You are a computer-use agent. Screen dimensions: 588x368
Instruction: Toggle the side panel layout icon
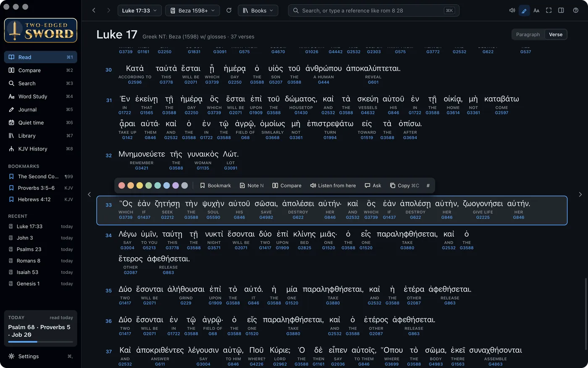tap(561, 11)
